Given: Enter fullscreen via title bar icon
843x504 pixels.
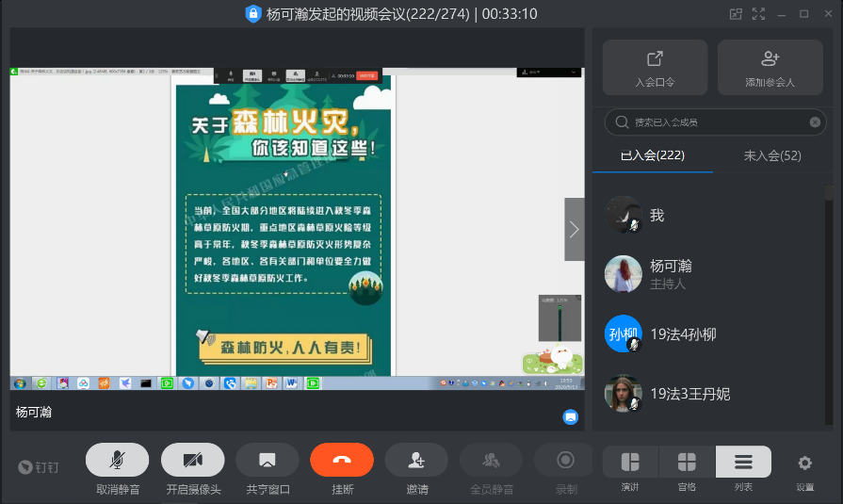Looking at the screenshot, I should point(758,14).
